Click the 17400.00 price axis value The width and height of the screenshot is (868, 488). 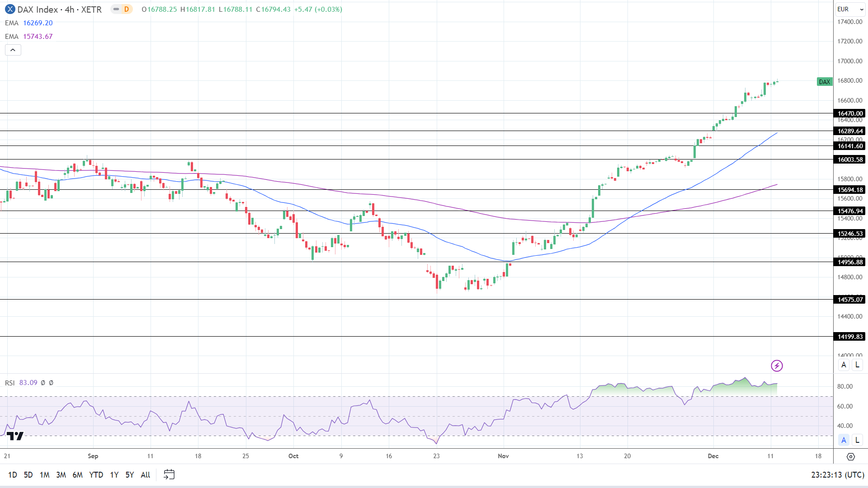click(x=850, y=22)
